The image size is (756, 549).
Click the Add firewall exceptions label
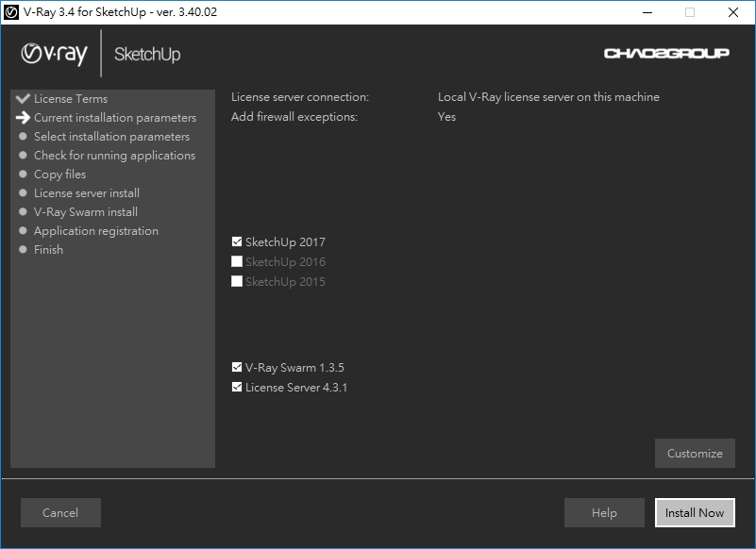click(294, 117)
